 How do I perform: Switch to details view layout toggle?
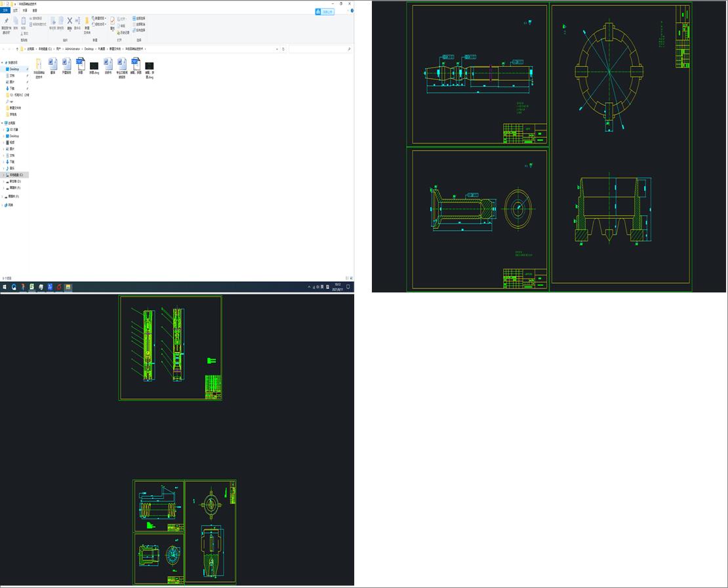(x=347, y=278)
